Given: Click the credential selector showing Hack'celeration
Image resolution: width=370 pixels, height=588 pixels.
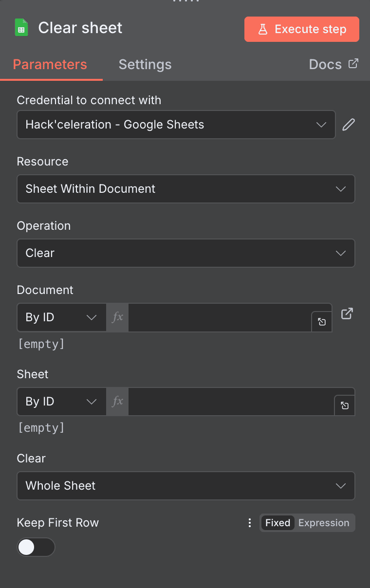Looking at the screenshot, I should point(176,125).
